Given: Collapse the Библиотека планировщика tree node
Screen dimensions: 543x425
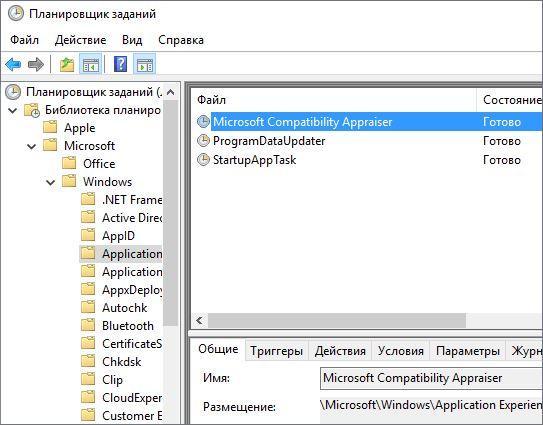Looking at the screenshot, I should [x=13, y=111].
